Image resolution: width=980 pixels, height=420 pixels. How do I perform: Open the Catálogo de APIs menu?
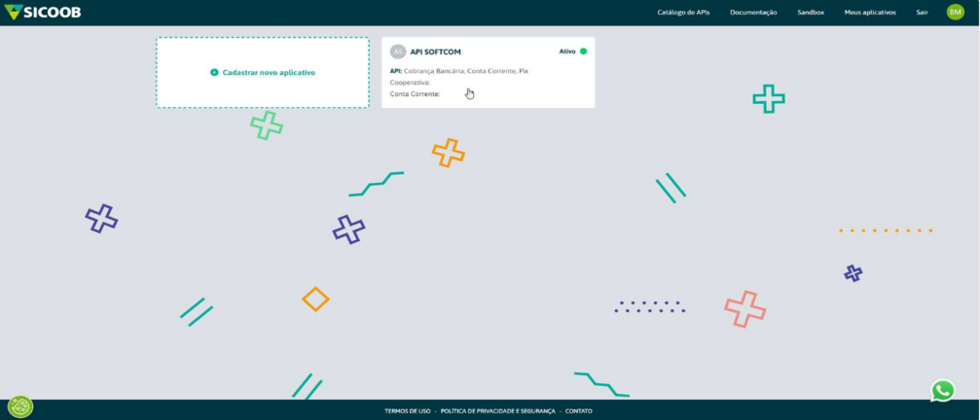685,13
